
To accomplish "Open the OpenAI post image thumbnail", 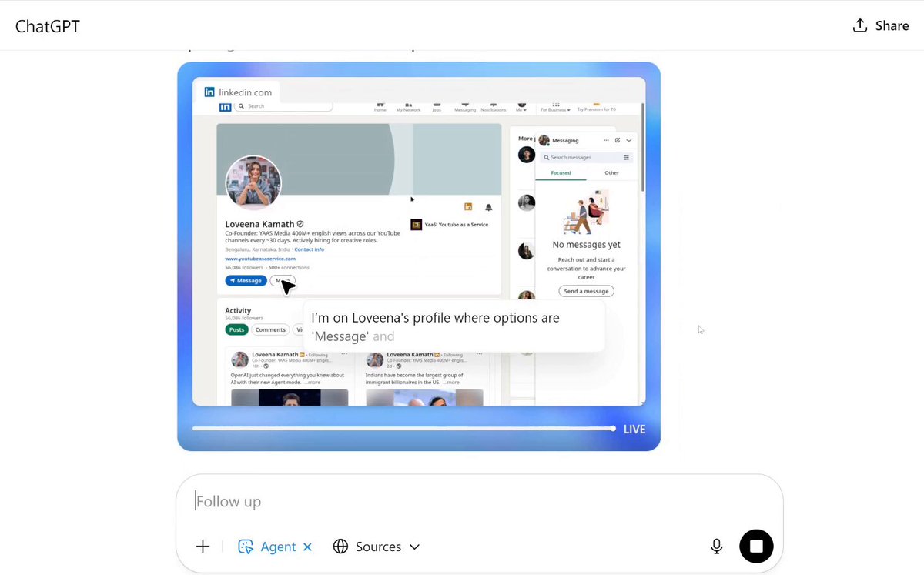I will (x=290, y=397).
